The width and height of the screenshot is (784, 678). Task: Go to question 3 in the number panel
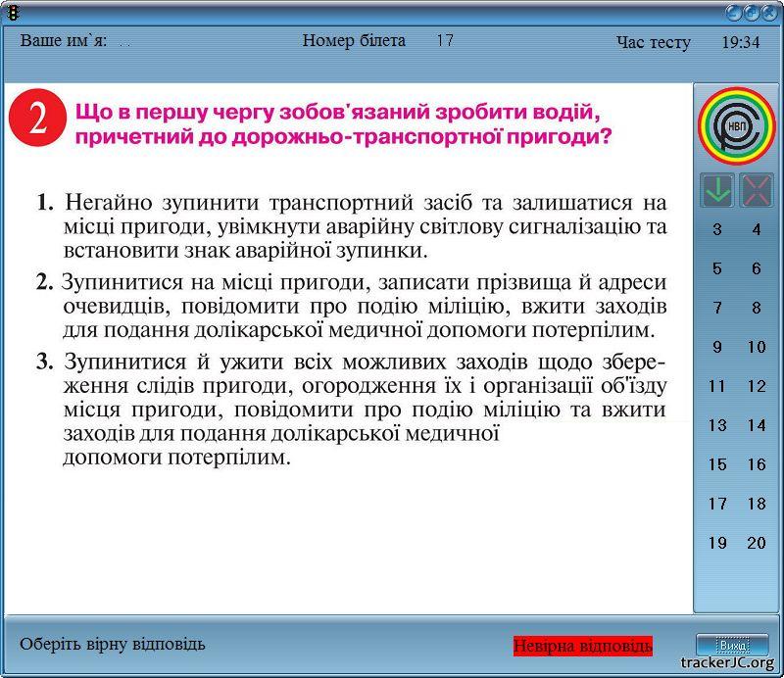[x=717, y=230]
